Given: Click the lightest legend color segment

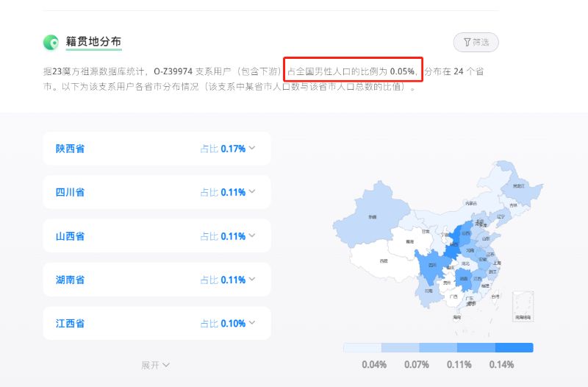Looking at the screenshot, I should pyautogui.click(x=362, y=347).
